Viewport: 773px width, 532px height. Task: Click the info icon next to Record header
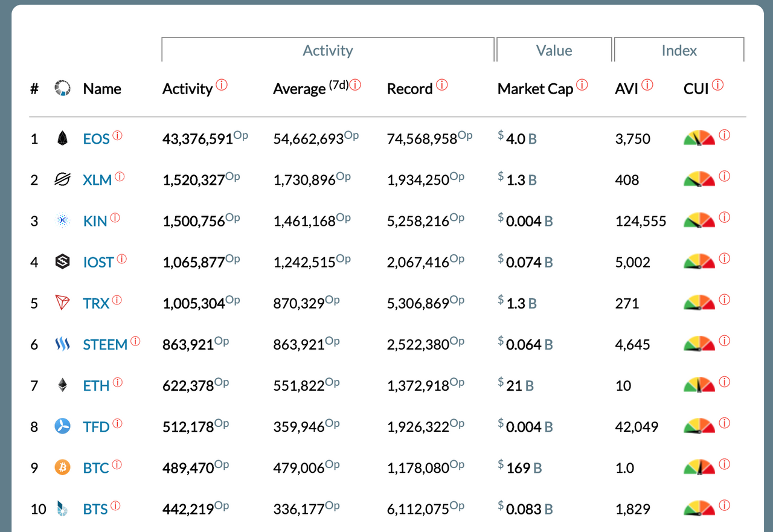click(x=442, y=85)
